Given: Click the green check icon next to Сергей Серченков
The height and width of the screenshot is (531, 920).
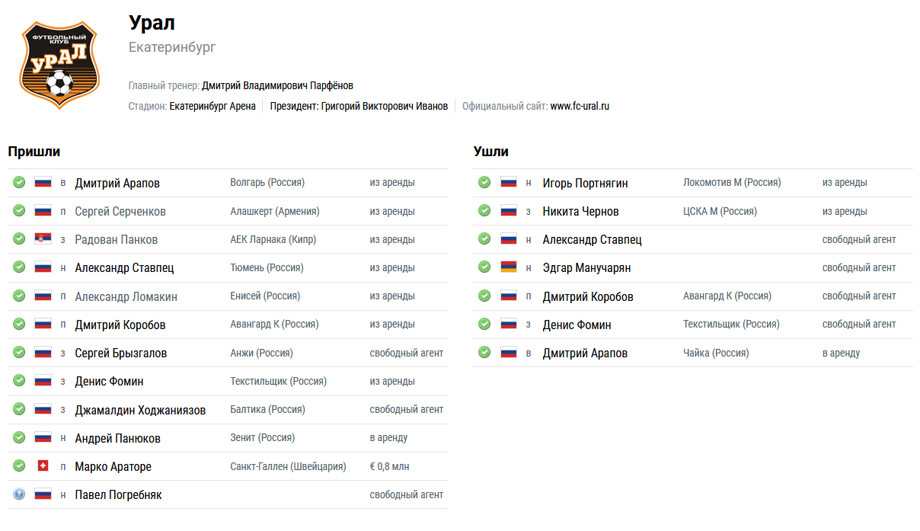Looking at the screenshot, I should [x=19, y=211].
